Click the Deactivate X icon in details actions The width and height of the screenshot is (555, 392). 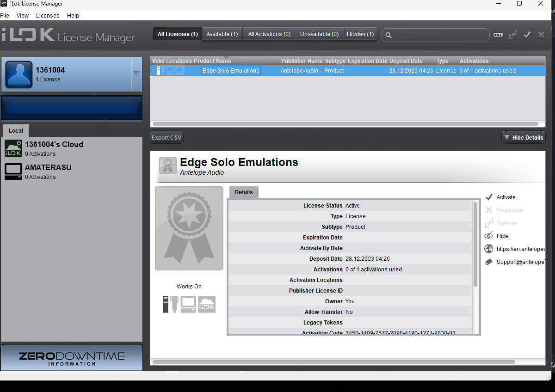489,210
